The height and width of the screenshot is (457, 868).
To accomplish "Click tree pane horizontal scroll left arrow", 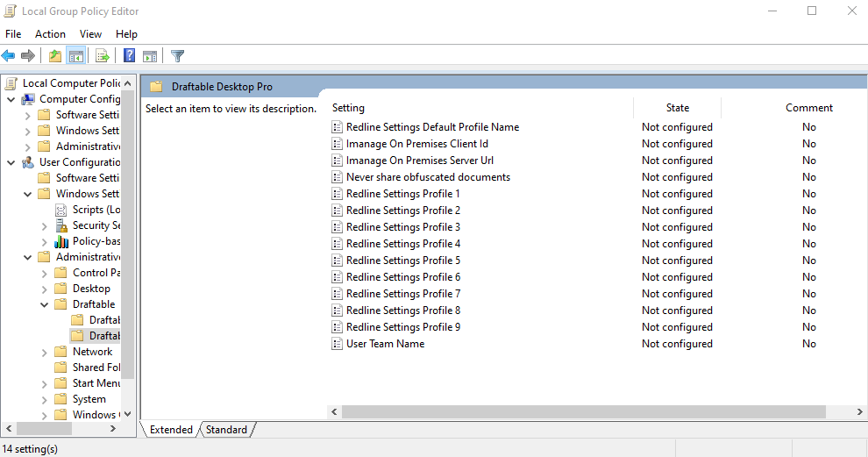I will pyautogui.click(x=8, y=429).
